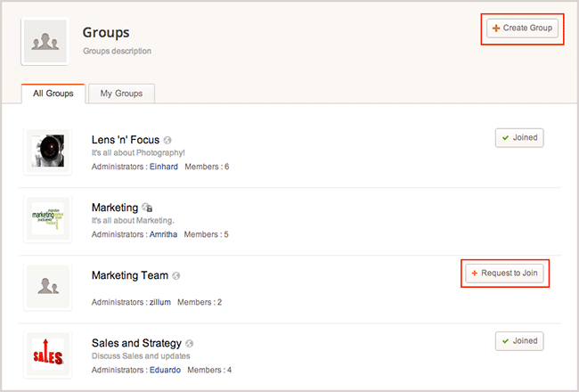Click the globe icon beside Sales and Strategy
Viewport: 579px width, 392px height.
(x=190, y=343)
